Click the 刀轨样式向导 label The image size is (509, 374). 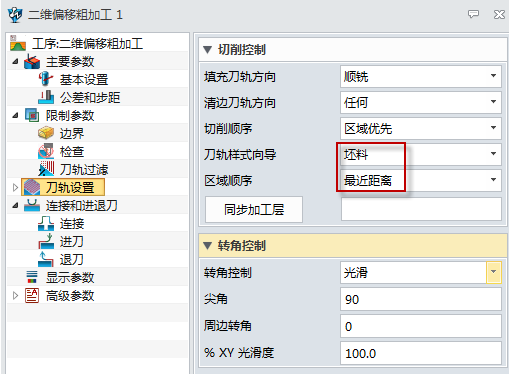(240, 155)
